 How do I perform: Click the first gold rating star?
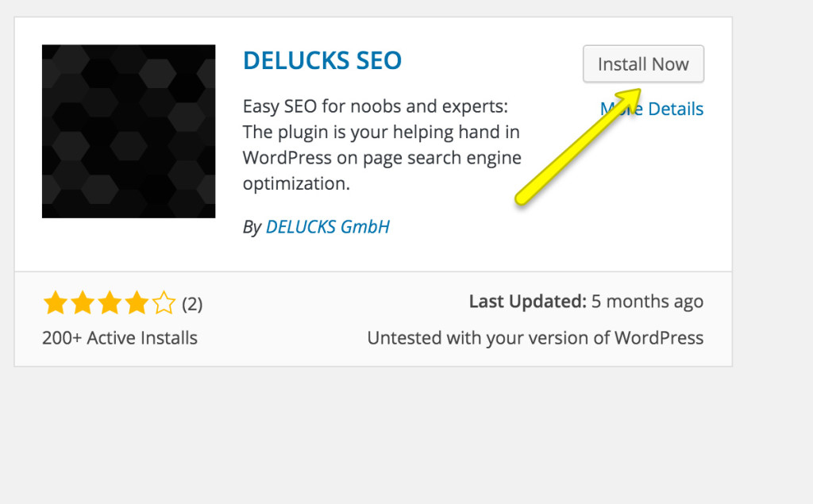click(55, 303)
